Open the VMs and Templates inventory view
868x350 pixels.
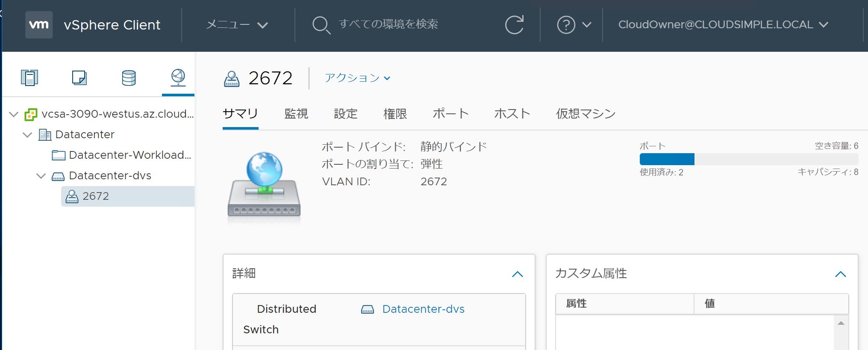click(x=79, y=78)
